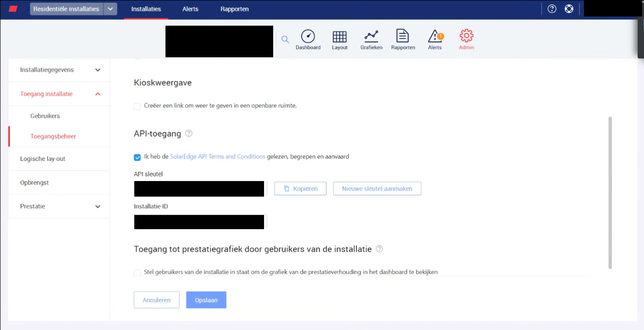The height and width of the screenshot is (330, 644).
Task: Open Logische lay-out in the sidebar
Action: click(x=43, y=159)
